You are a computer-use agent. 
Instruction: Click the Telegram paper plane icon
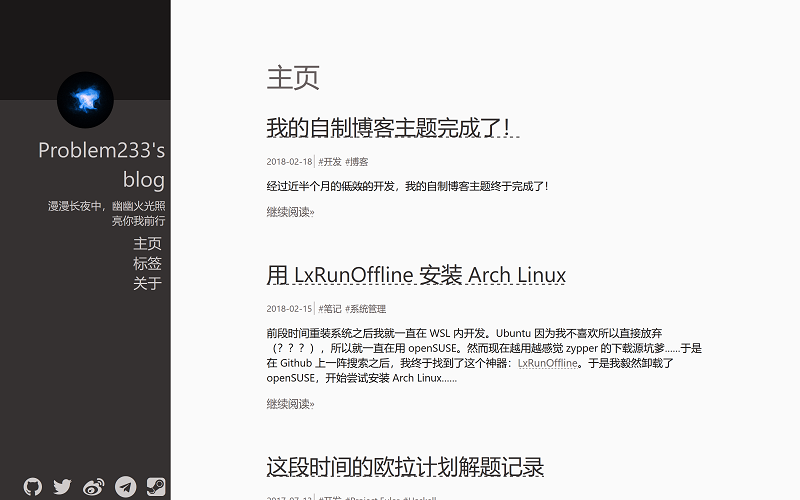click(x=125, y=487)
